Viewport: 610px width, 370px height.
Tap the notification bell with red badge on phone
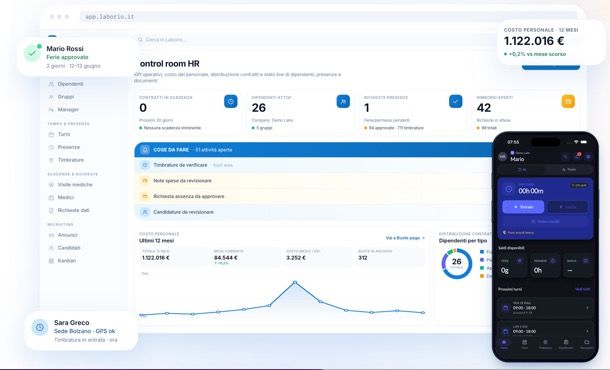(577, 156)
